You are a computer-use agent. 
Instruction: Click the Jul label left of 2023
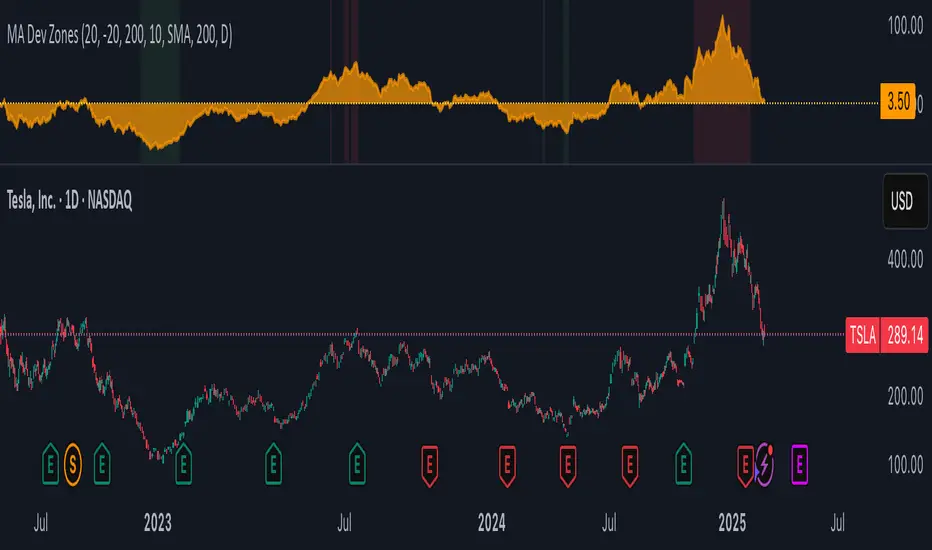(x=40, y=523)
